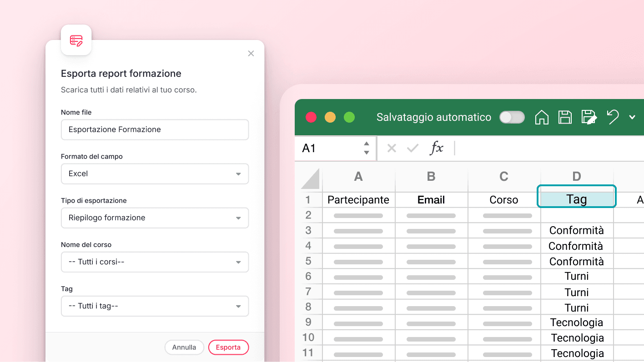Click Tecnologia cell in row 11
644x362 pixels.
click(x=577, y=353)
